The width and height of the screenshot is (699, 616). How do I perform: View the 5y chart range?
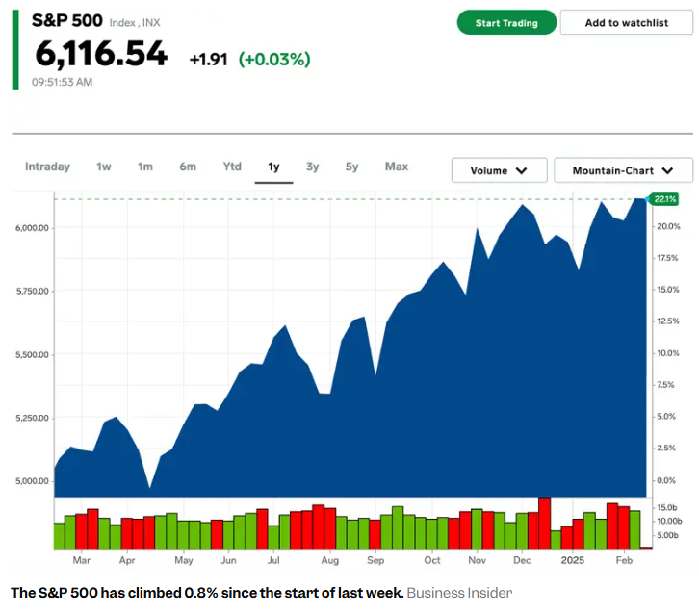(352, 167)
